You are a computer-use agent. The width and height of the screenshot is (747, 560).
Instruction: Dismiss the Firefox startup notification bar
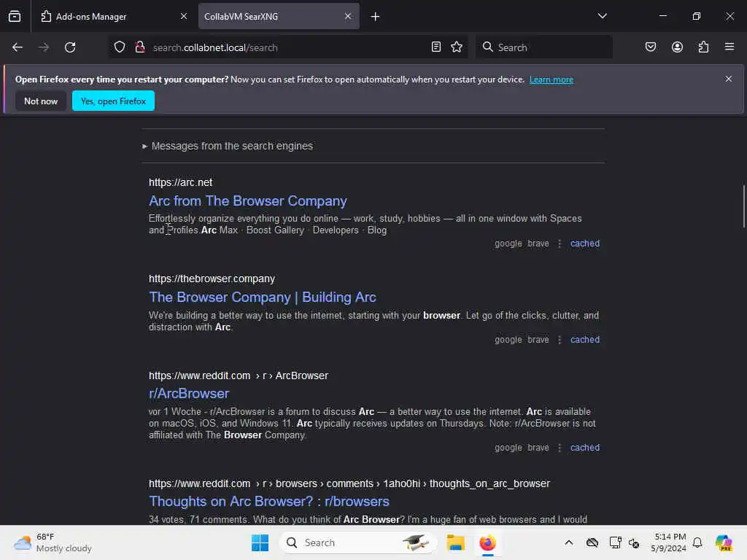point(729,79)
